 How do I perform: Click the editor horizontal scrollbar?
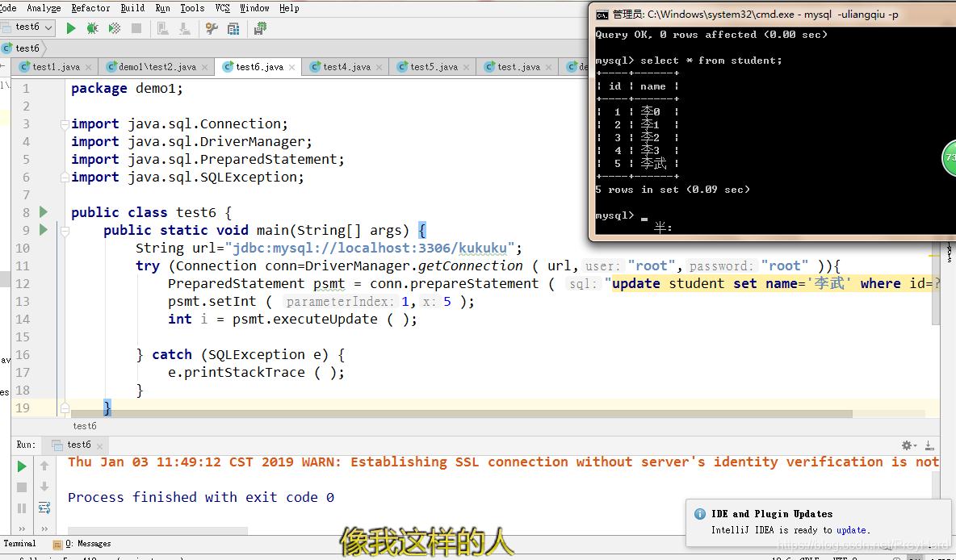462,414
